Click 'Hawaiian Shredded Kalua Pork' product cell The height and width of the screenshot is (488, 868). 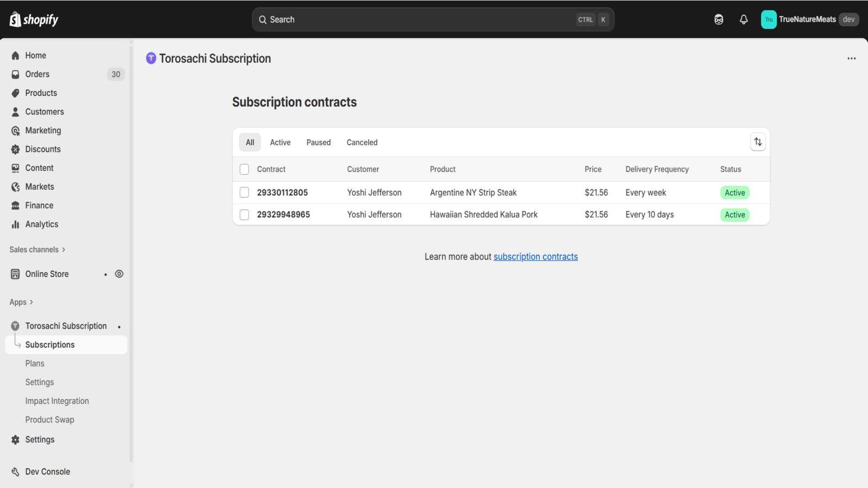click(x=483, y=215)
